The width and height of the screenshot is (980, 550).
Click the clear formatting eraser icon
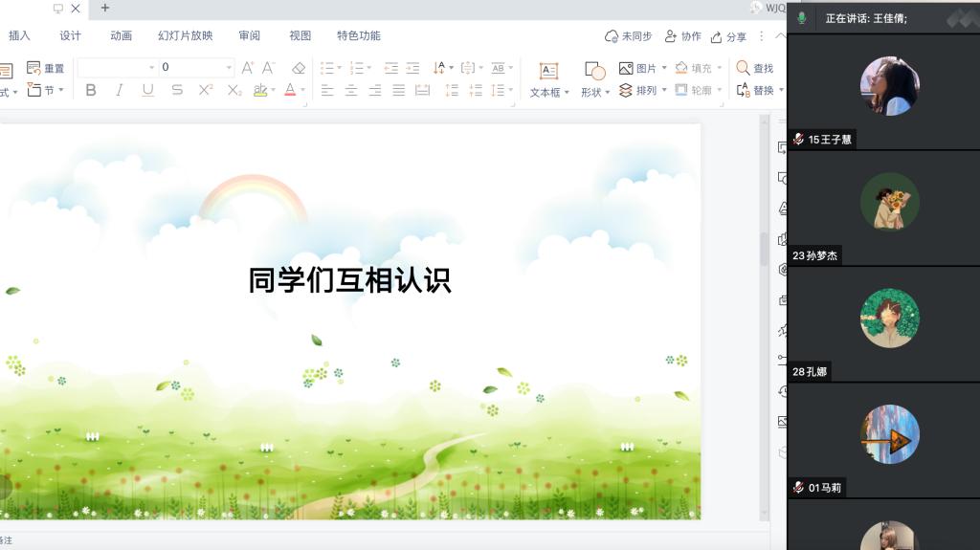coord(298,68)
